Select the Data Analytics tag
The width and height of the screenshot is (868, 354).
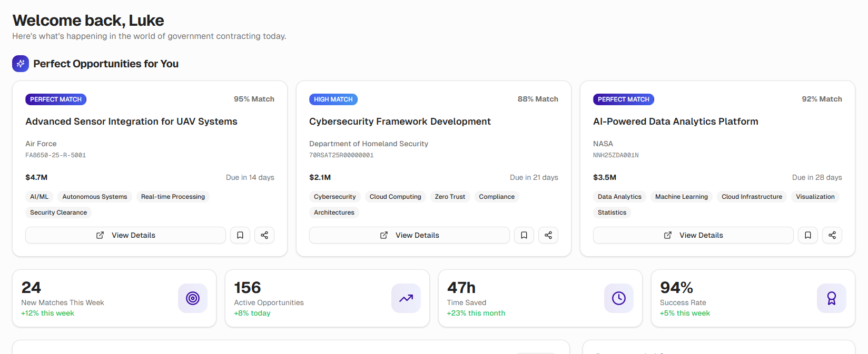[x=619, y=197]
